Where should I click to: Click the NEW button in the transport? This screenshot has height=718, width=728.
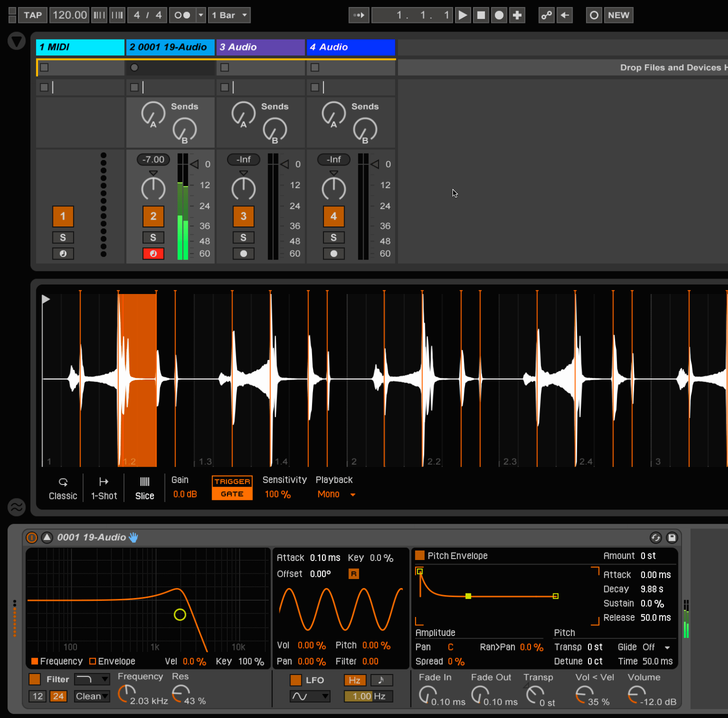point(618,15)
